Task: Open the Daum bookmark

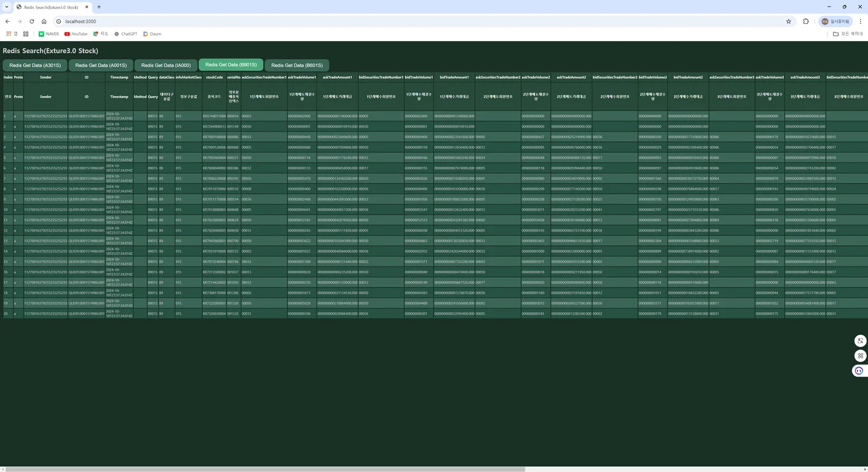Action: tap(152, 34)
